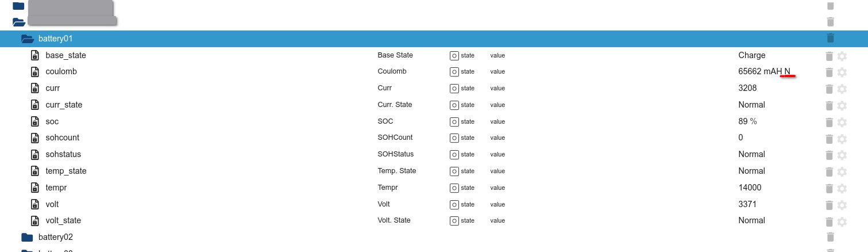Select the volt_state tree entry
Screen dimensions: 868x252
click(x=63, y=220)
